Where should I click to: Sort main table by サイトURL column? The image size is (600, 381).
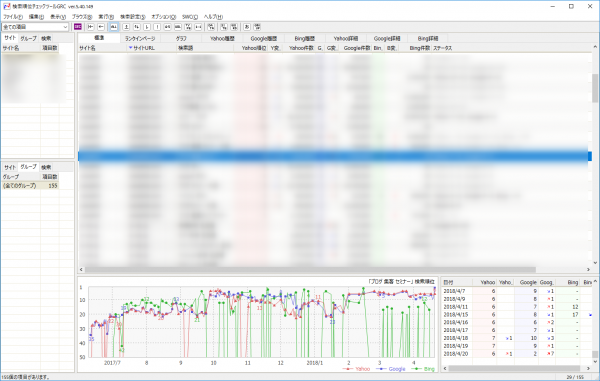click(152, 48)
